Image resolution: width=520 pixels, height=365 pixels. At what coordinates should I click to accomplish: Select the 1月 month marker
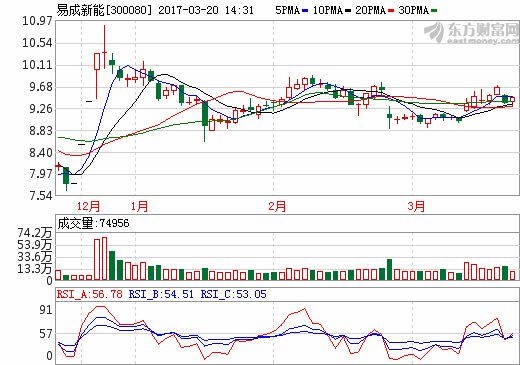(139, 206)
